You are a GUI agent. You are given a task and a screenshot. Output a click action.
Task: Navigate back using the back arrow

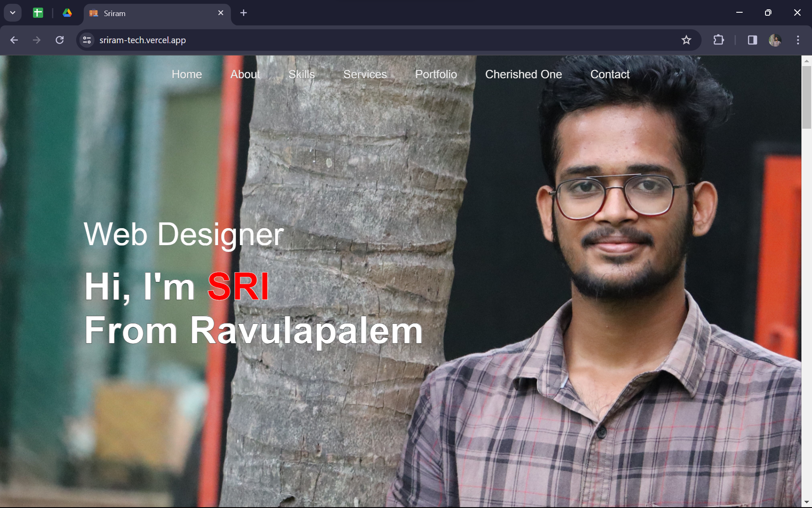pos(14,40)
